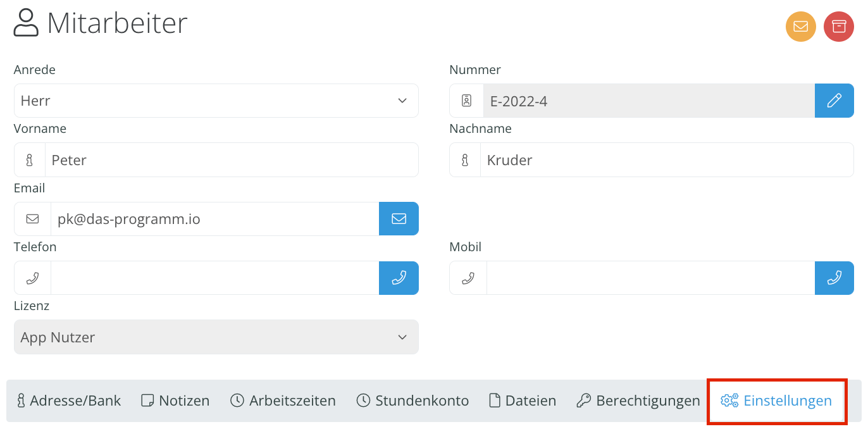Switch to the Notizen tab
The height and width of the screenshot is (429, 868).
175,401
